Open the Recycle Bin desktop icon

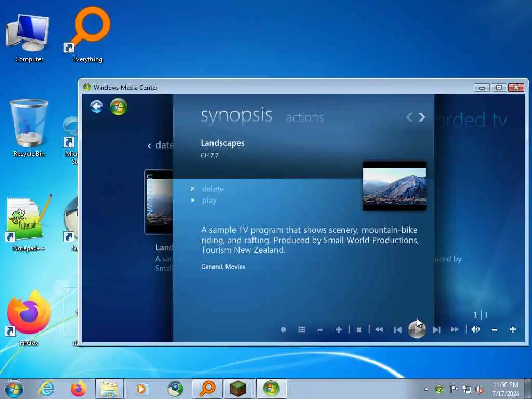[x=29, y=128]
